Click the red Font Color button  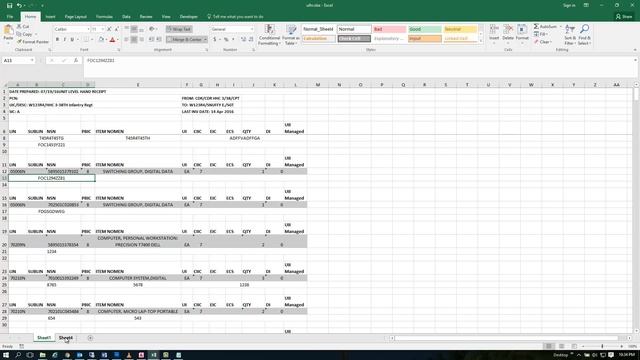[x=113, y=40]
